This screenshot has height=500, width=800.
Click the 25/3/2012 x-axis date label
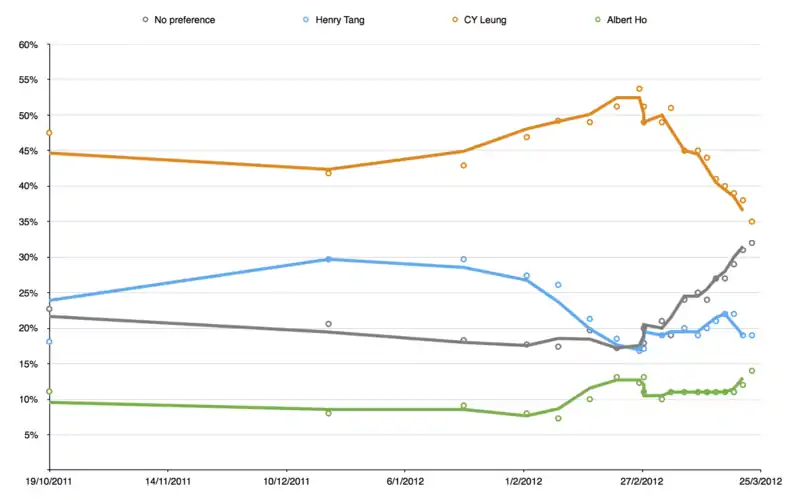click(x=760, y=481)
